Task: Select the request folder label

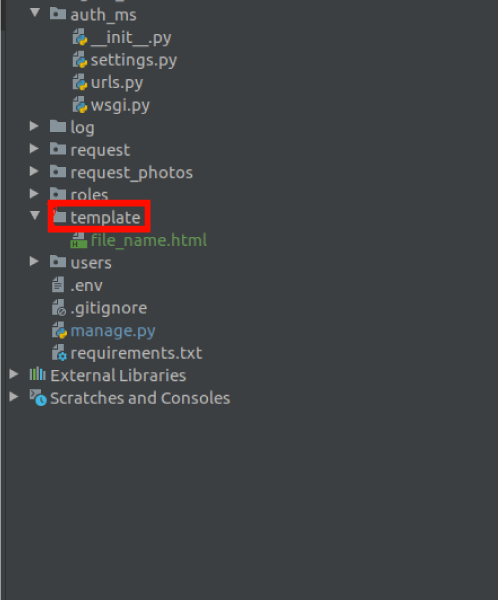Action: (100, 151)
